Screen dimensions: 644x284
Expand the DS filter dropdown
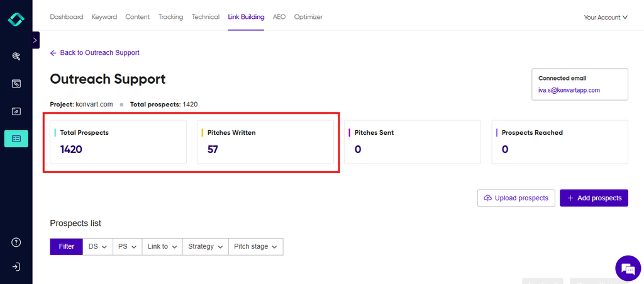pyautogui.click(x=97, y=247)
